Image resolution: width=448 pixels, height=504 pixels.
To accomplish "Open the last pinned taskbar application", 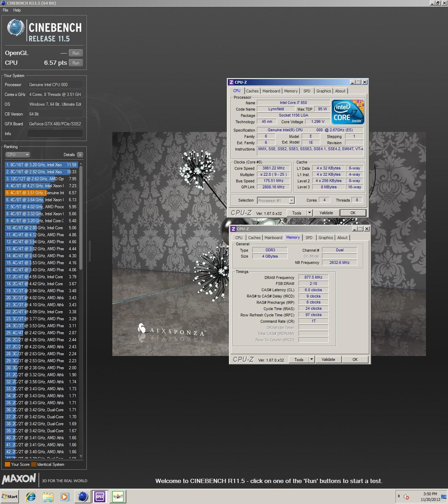I will pos(118,496).
